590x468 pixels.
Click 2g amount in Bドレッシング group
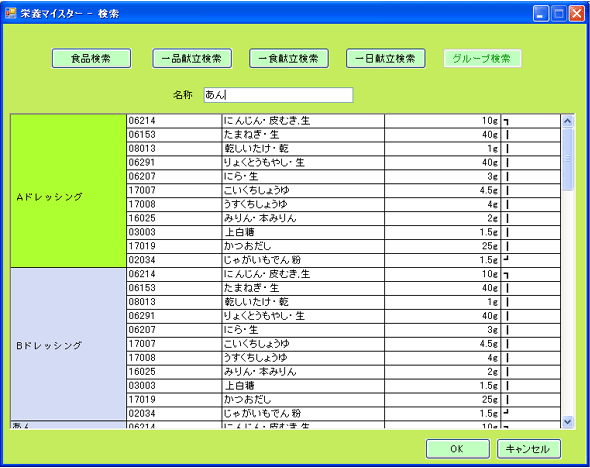coord(442,372)
